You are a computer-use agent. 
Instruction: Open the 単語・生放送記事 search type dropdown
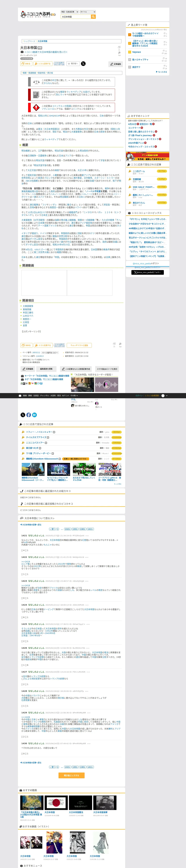(70, 12)
